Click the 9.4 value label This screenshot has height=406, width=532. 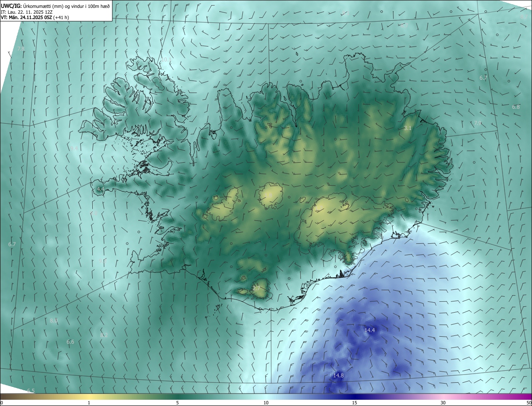click(74, 149)
